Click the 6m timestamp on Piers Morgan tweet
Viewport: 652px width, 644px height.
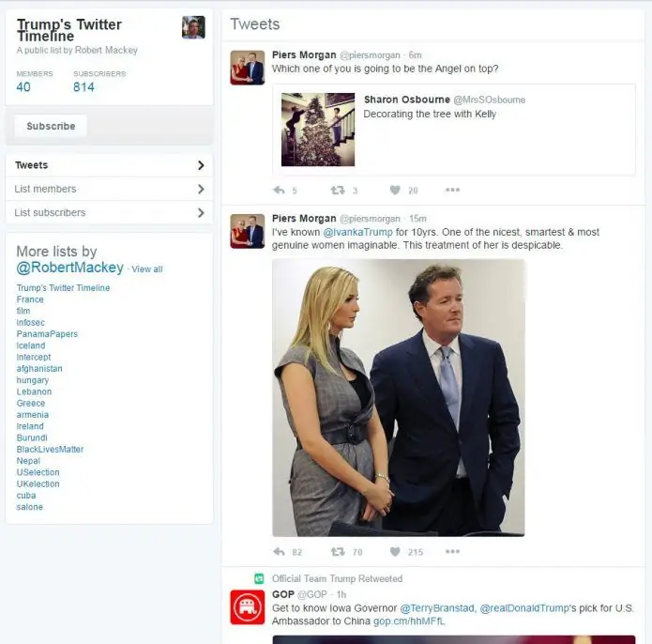tap(415, 54)
